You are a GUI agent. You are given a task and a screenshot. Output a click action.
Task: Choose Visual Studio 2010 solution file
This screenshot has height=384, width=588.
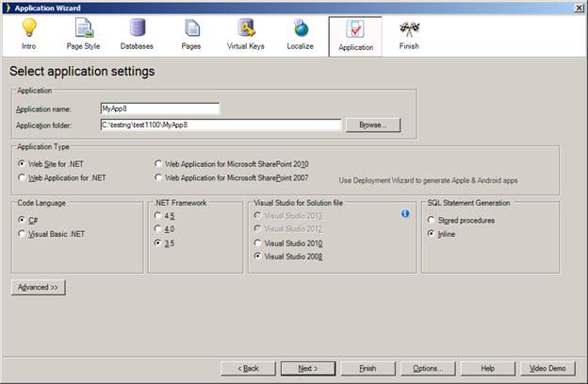click(x=259, y=242)
